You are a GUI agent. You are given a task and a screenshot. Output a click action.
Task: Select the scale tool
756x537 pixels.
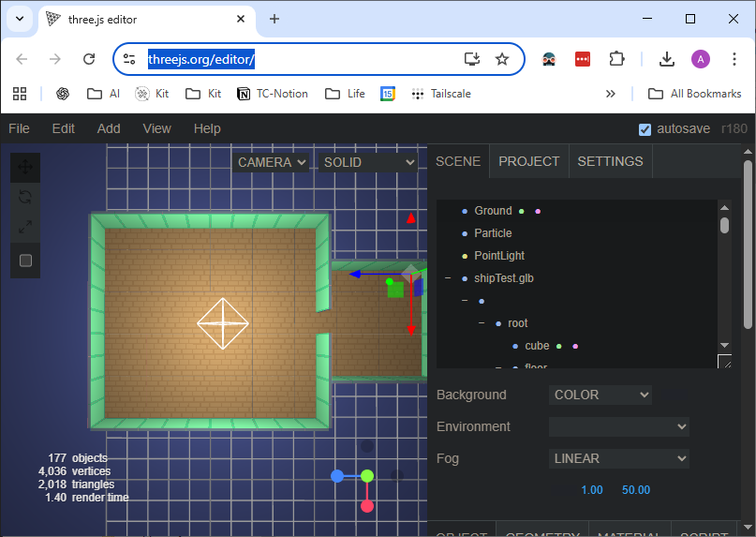[25, 226]
